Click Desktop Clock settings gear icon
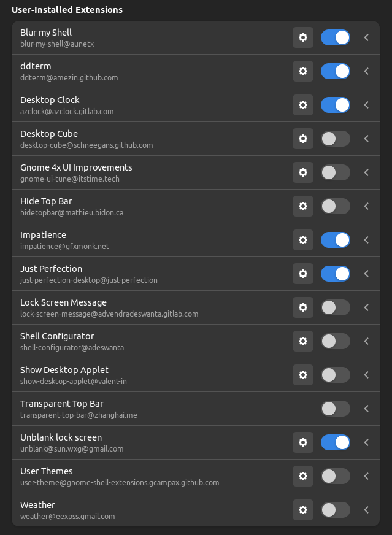 pos(302,105)
